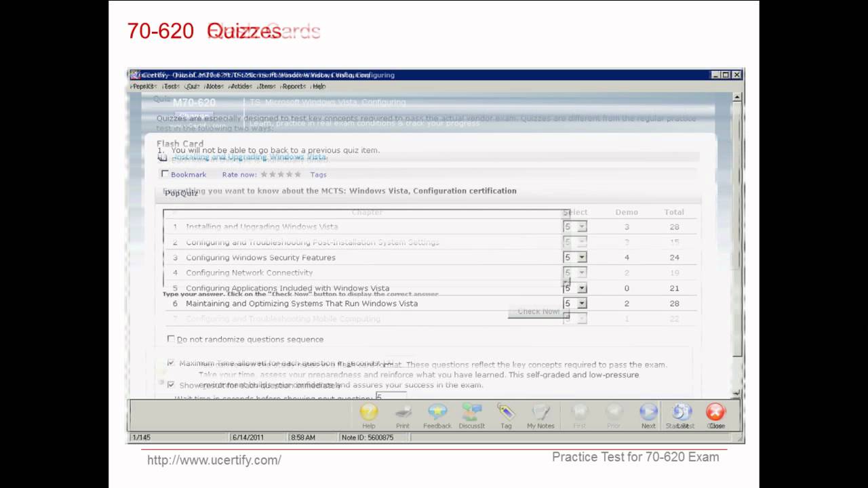Open Select dropdown for Configuring Network Connectivity row

[x=575, y=272]
